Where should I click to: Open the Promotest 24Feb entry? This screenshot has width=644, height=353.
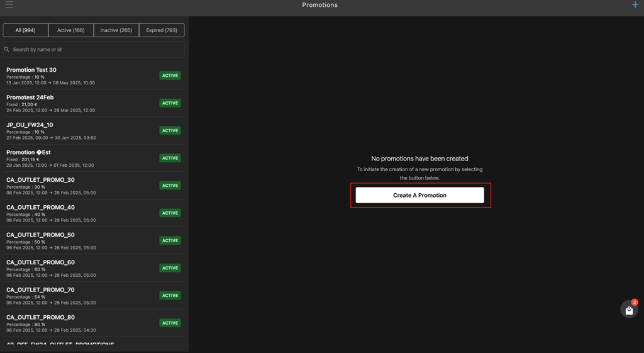[x=94, y=103]
